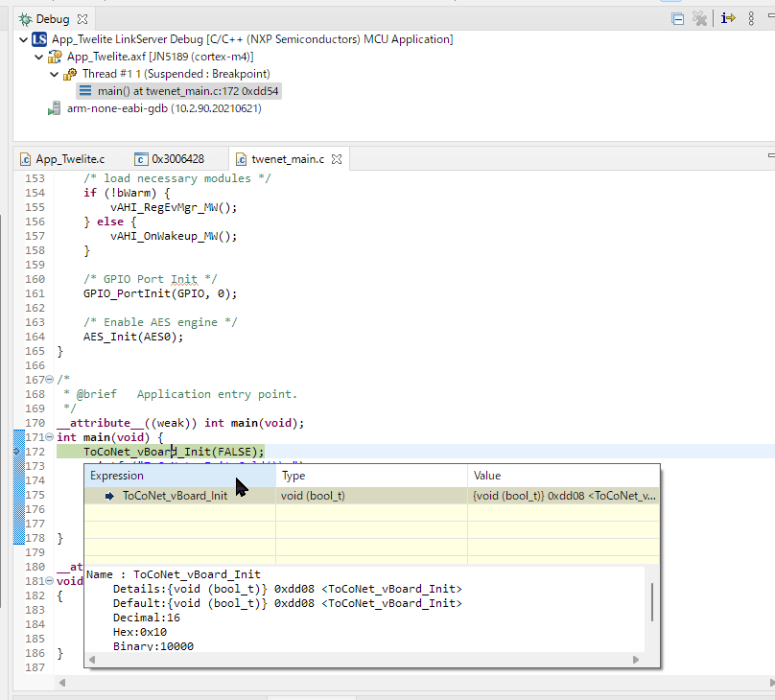Fold the main function at line 171
775x700 pixels.
click(x=50, y=437)
